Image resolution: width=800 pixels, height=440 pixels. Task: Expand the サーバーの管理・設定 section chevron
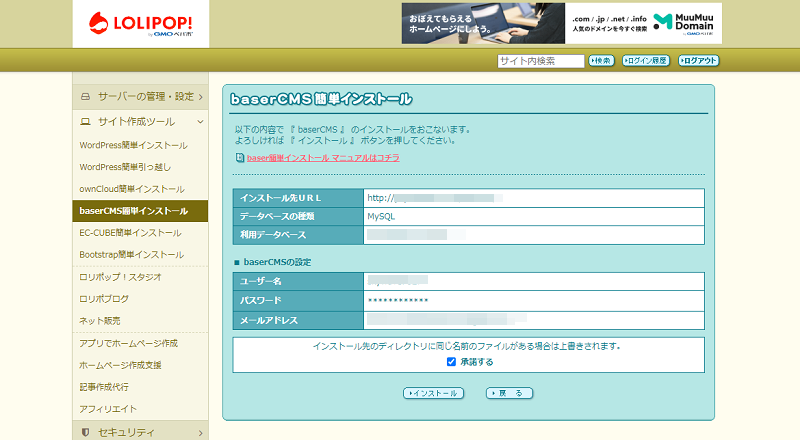tap(201, 96)
